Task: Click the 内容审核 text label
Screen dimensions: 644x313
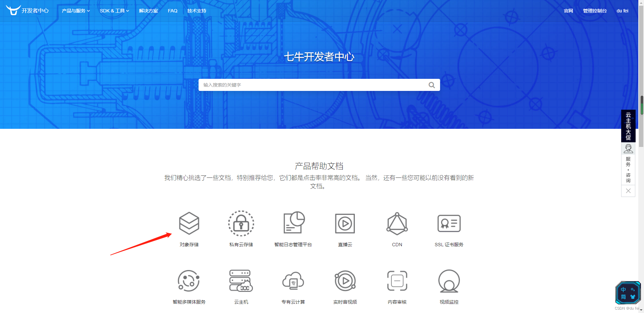Action: coord(397,302)
